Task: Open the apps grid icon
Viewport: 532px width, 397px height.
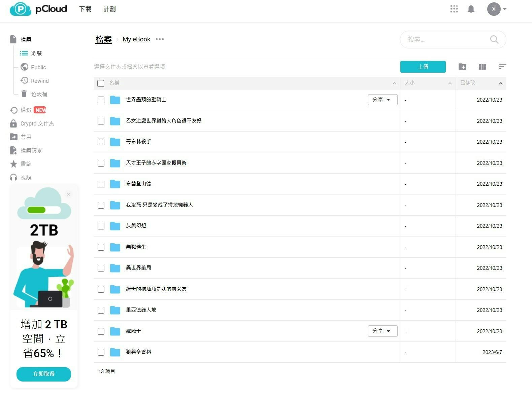Action: 454,9
